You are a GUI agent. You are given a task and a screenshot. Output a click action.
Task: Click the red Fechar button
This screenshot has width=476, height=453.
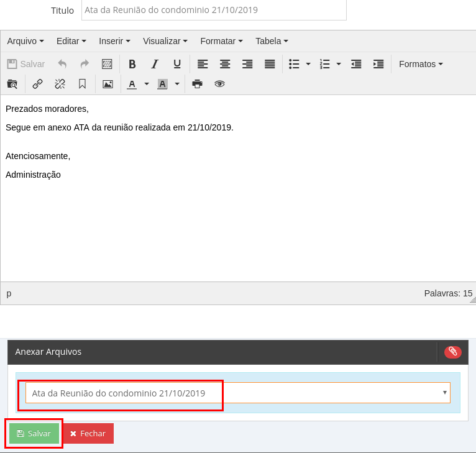point(88,433)
